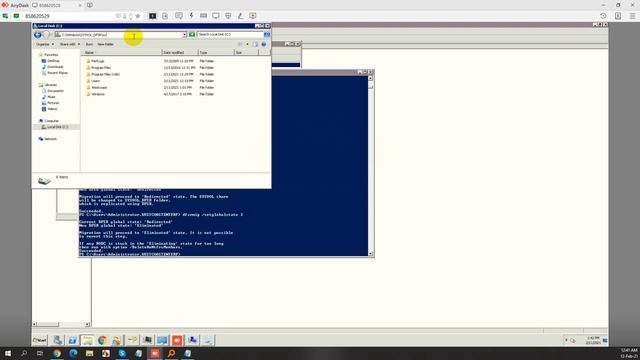640x360 pixels.
Task: Open local taskbar Search magnifier icon
Action: (x=24, y=353)
